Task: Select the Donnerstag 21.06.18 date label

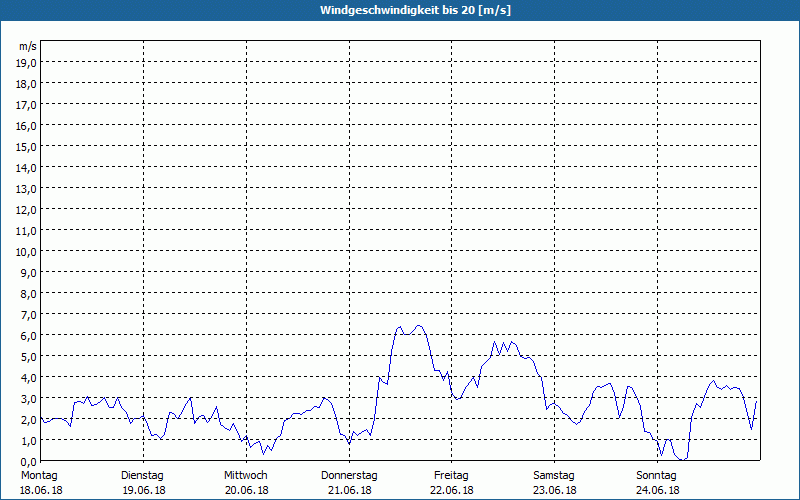Action: tap(349, 483)
